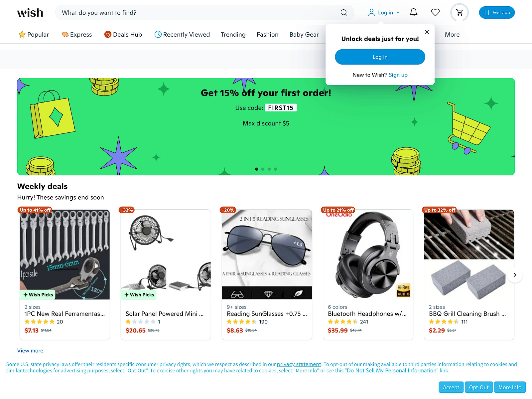Click the Sign up link
The height and width of the screenshot is (399, 532).
[398, 75]
